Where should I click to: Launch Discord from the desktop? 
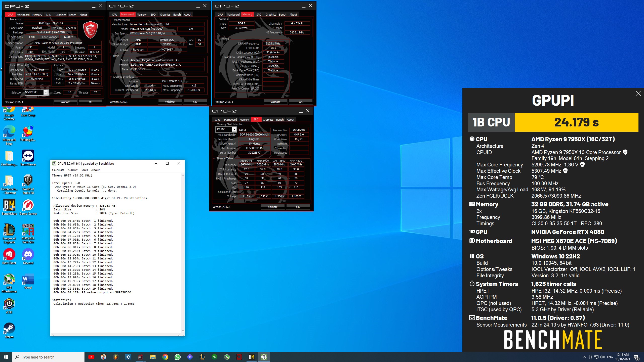point(28,257)
